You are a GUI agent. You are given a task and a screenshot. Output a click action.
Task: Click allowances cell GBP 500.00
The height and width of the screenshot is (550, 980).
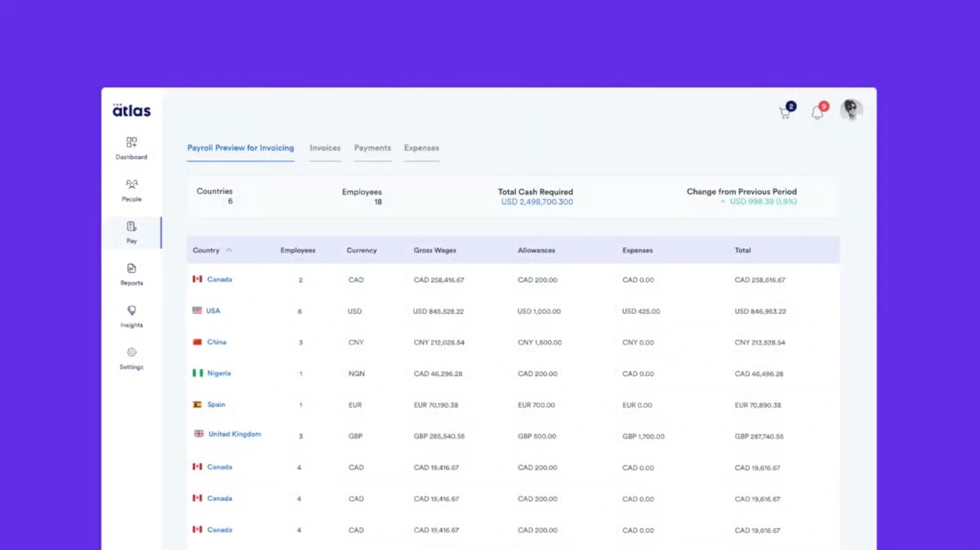(537, 436)
